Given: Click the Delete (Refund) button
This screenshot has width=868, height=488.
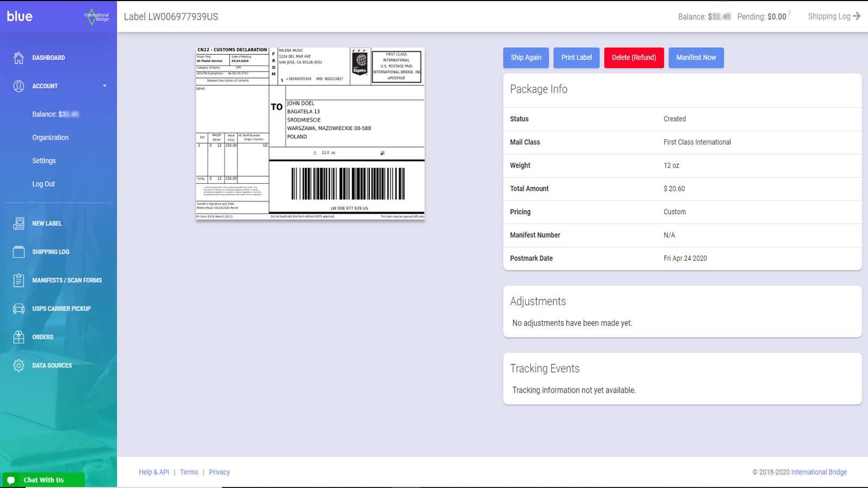Looking at the screenshot, I should point(634,57).
